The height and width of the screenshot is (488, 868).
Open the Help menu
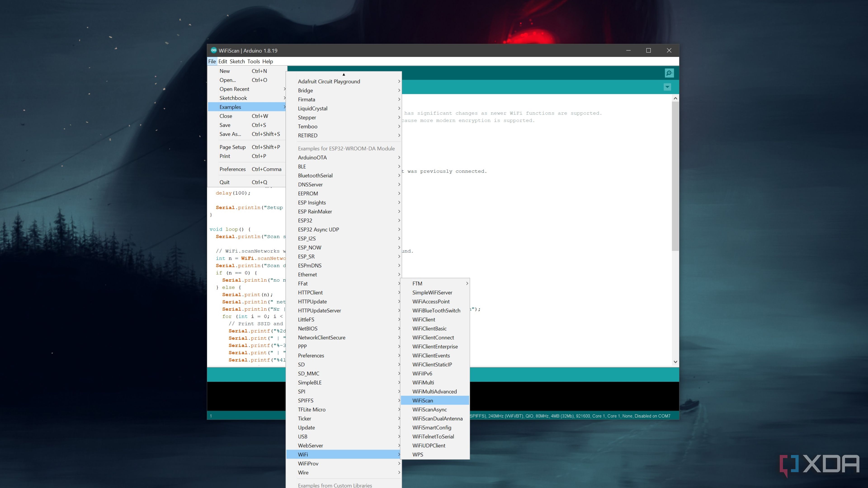coord(268,61)
